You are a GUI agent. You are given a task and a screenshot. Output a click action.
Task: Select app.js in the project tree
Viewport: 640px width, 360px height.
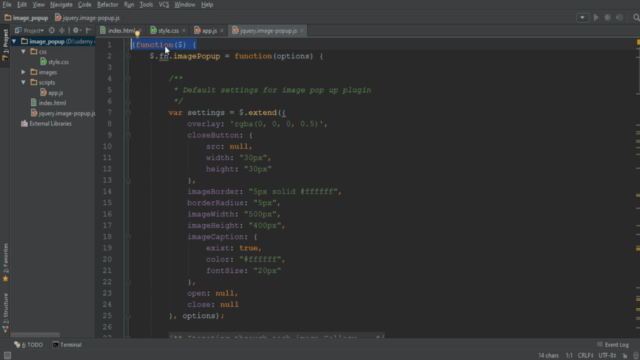point(51,93)
